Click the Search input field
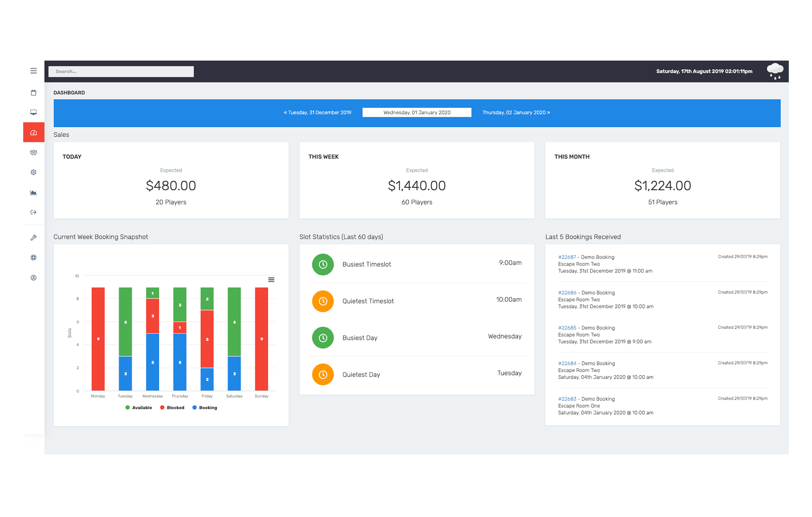This screenshot has height=517, width=812. tap(121, 72)
